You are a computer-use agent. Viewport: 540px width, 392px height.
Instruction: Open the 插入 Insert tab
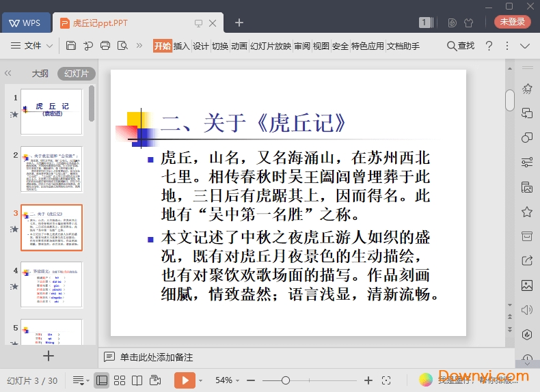point(181,46)
